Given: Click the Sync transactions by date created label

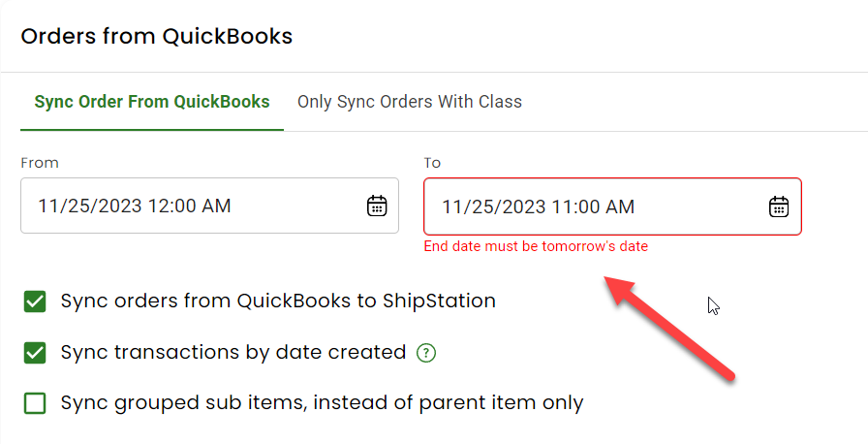Looking at the screenshot, I should click(233, 353).
